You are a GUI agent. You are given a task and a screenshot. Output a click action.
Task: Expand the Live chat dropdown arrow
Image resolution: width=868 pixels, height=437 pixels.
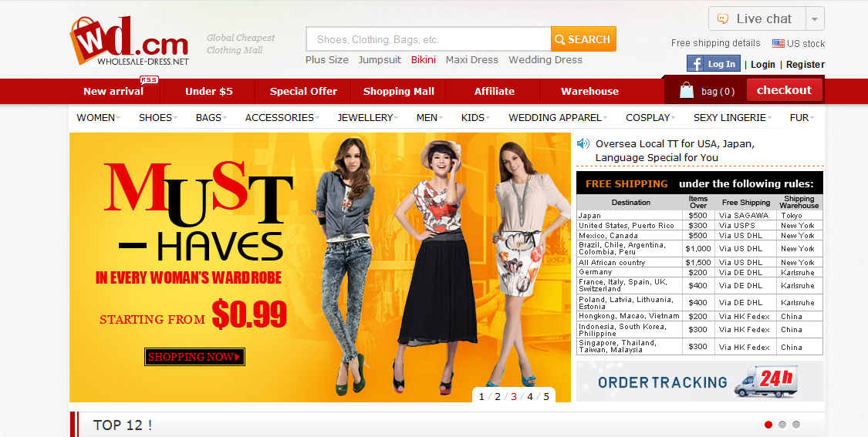pyautogui.click(x=815, y=18)
